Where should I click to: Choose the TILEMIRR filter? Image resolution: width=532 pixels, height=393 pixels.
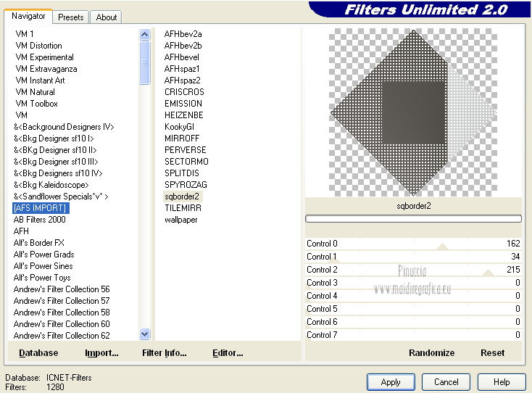click(183, 208)
